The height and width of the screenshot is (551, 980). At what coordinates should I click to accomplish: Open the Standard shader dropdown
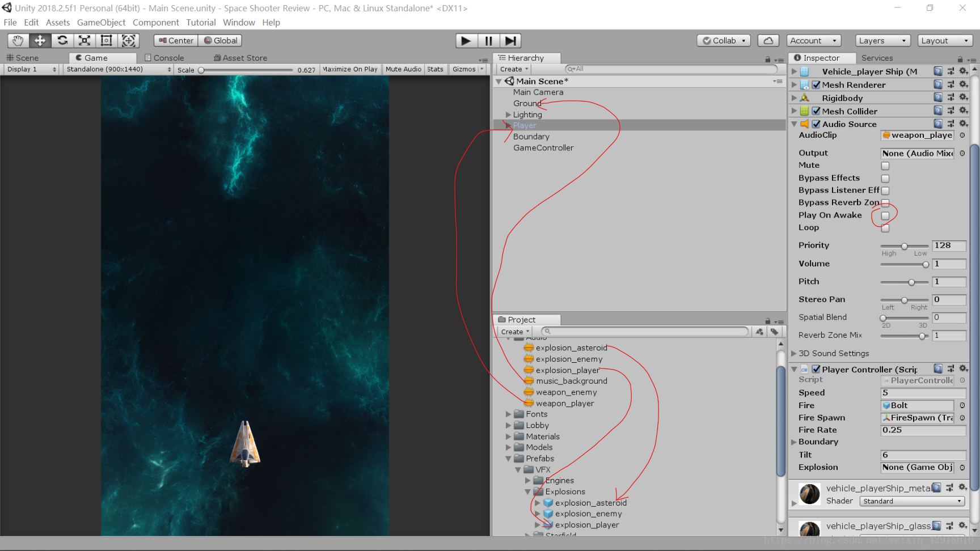[912, 501]
